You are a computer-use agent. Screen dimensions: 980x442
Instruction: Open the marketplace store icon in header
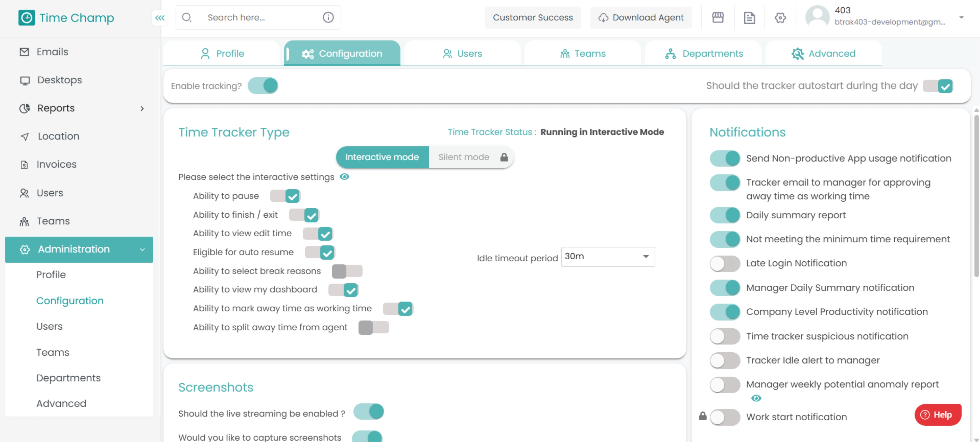[718, 17]
